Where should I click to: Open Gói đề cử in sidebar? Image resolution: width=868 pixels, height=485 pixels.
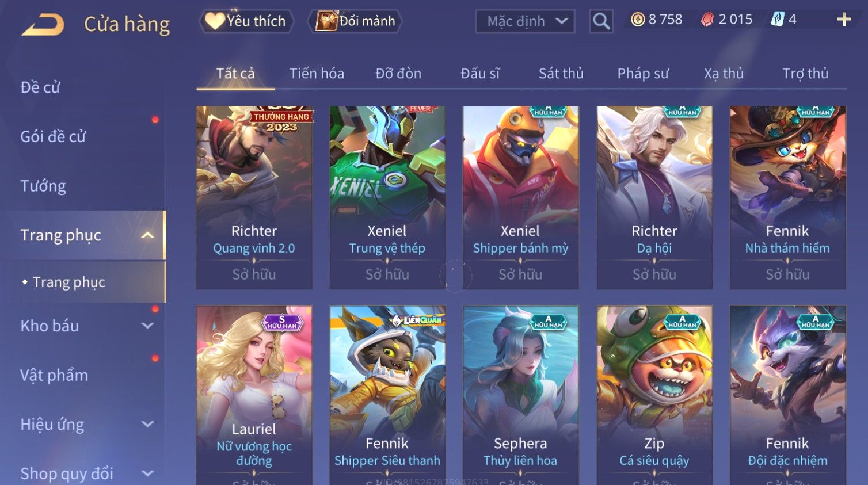tap(53, 137)
